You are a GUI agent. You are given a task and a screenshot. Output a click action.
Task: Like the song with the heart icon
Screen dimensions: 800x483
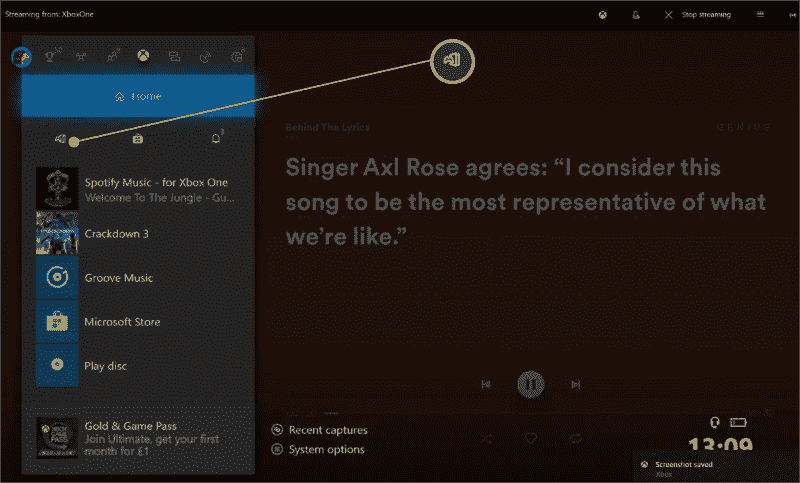[531, 438]
